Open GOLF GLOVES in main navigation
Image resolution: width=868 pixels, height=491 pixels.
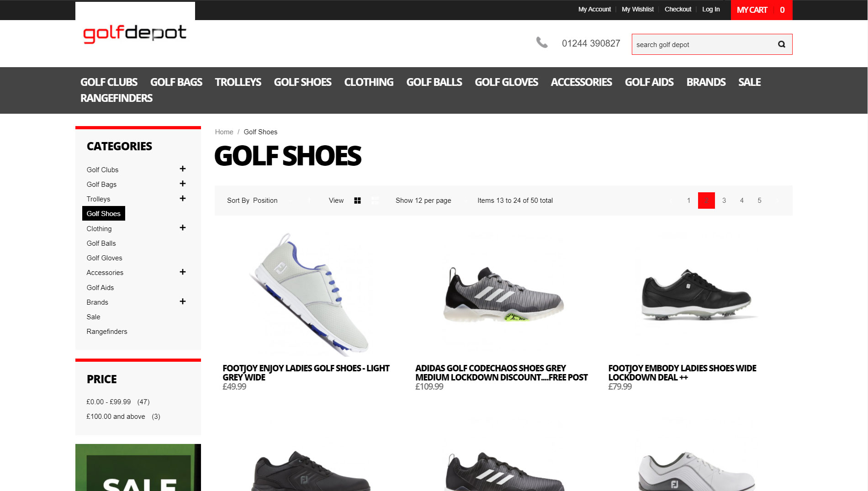coord(506,82)
